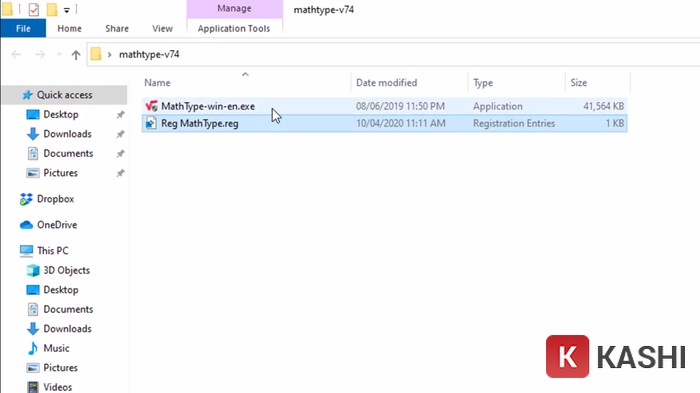The width and height of the screenshot is (700, 393).
Task: Click the Music note icon
Action: 33,348
